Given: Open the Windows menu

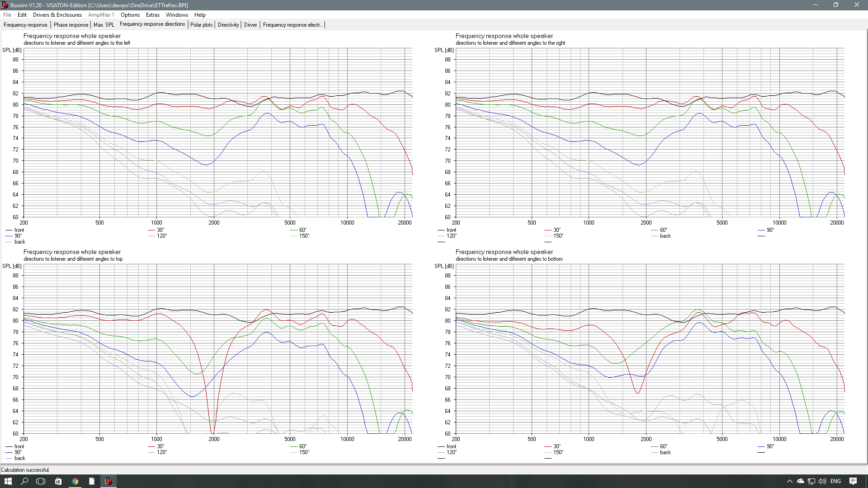Looking at the screenshot, I should 177,15.
